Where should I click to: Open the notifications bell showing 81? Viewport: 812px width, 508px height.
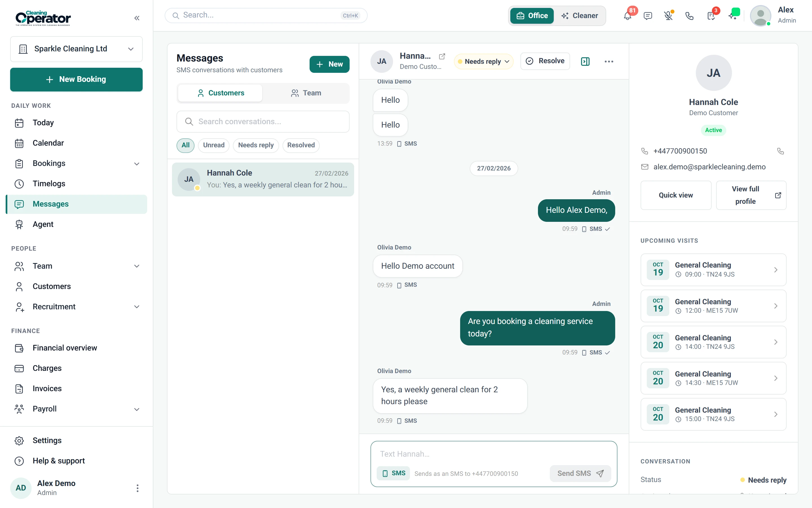(x=627, y=16)
